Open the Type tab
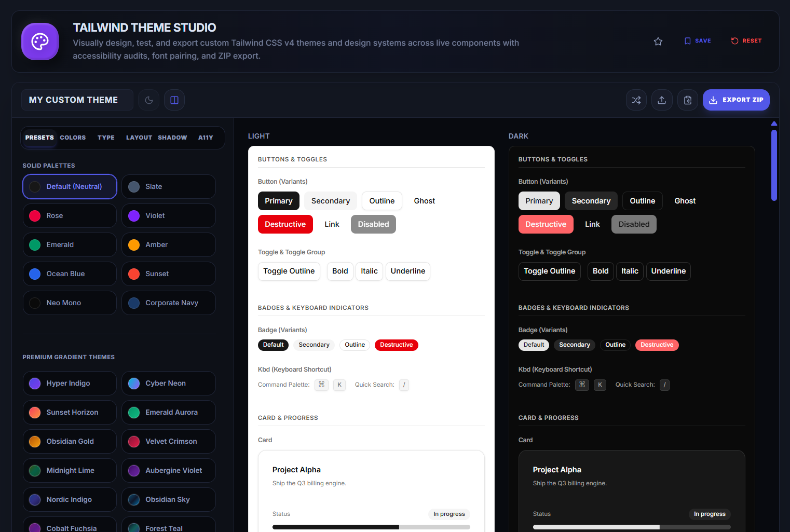Screen dimensions: 790x532 (x=106, y=138)
